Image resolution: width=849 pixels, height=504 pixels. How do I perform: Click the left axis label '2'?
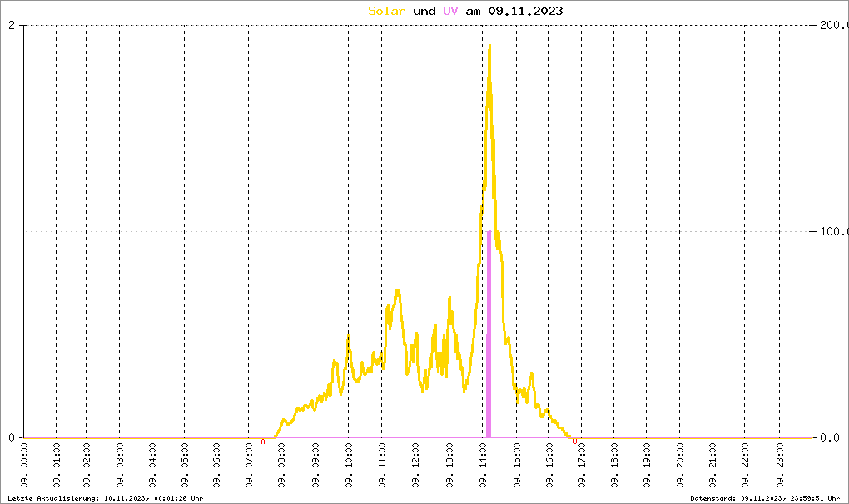[x=12, y=26]
